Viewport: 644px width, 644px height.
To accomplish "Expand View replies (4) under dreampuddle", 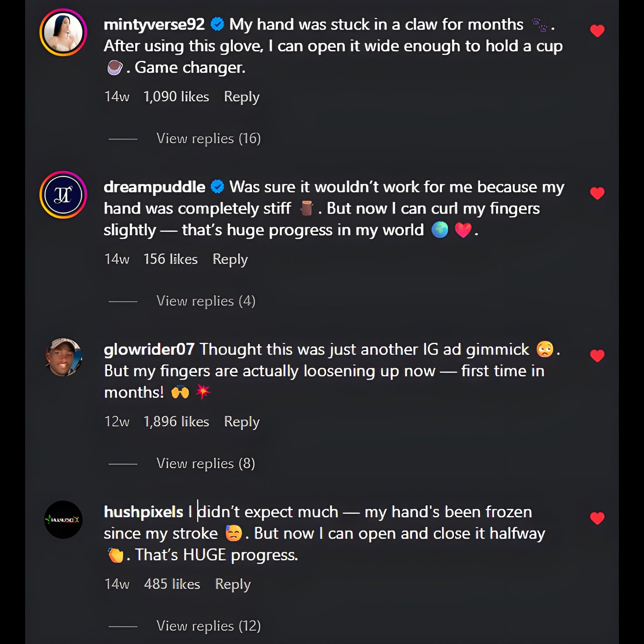I will tap(206, 301).
